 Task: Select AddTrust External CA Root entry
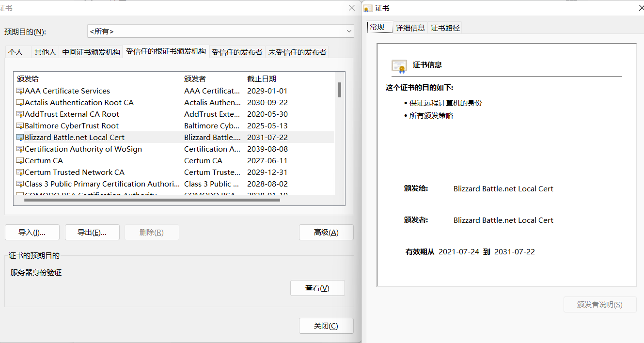[x=72, y=114]
